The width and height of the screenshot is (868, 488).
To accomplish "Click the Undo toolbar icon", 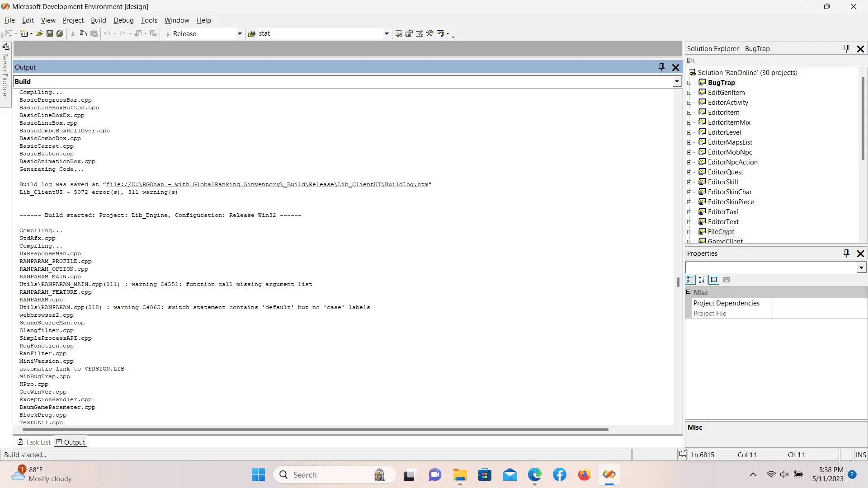I will click(x=107, y=33).
